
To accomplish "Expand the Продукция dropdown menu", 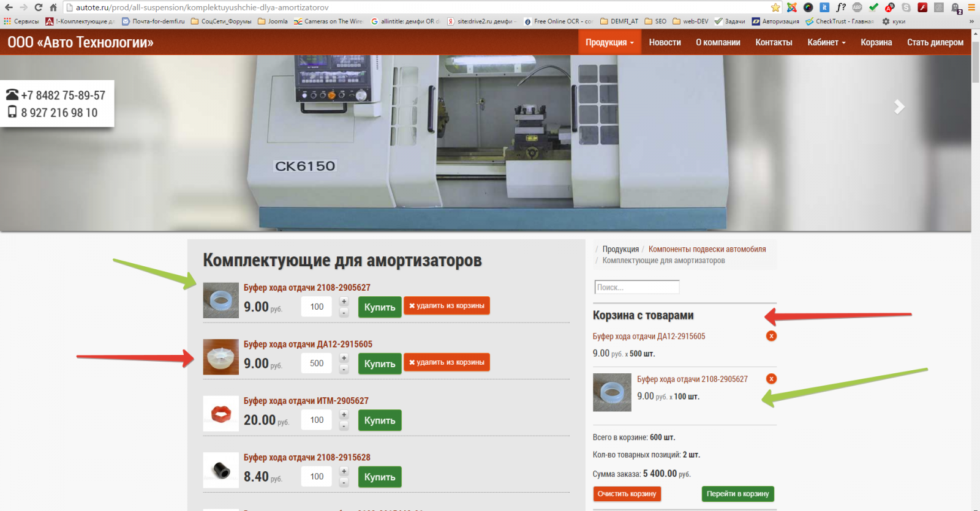I will (x=609, y=42).
